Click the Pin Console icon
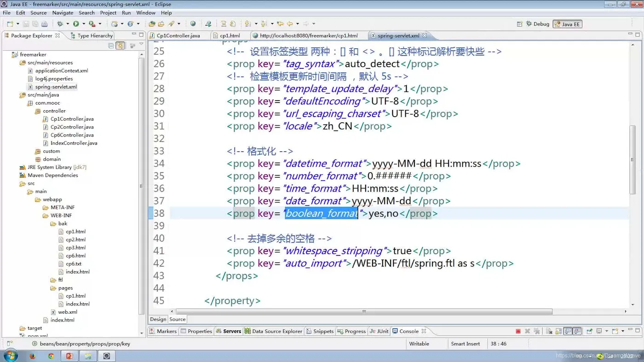Screen dimensions: 644x362 tap(589, 331)
